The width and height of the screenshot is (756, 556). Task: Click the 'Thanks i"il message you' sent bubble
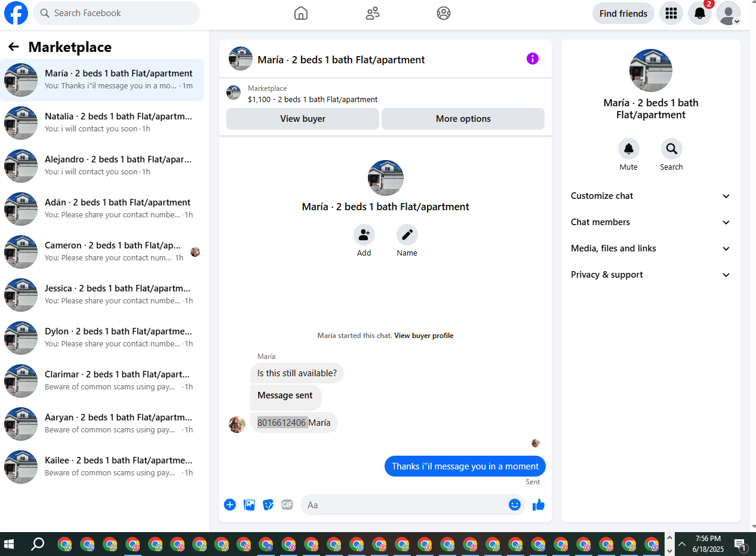point(465,466)
